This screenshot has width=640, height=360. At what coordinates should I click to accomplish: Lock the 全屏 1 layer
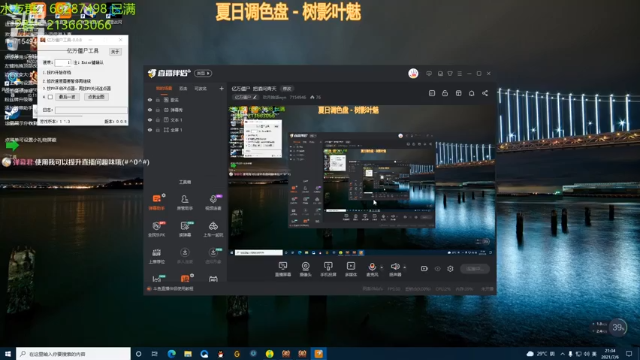[x=158, y=130]
